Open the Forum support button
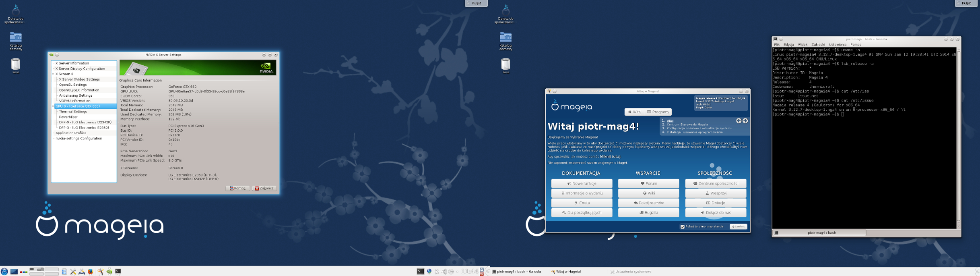The image size is (980, 276). click(648, 183)
